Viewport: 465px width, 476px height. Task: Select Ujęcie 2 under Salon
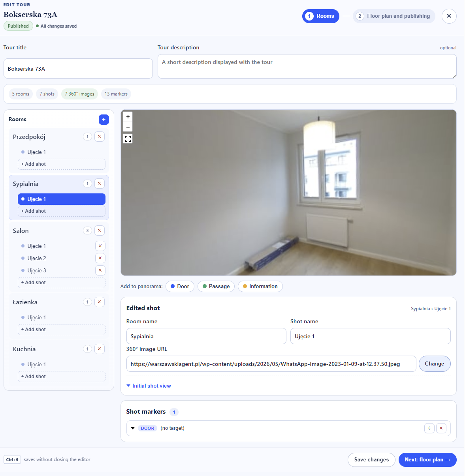coord(56,258)
